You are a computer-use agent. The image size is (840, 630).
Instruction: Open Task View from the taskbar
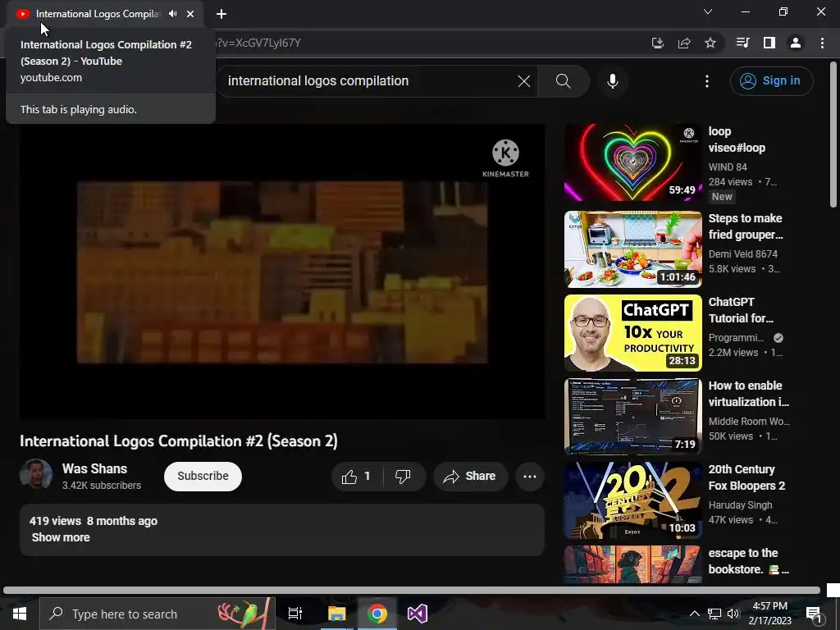coord(295,614)
